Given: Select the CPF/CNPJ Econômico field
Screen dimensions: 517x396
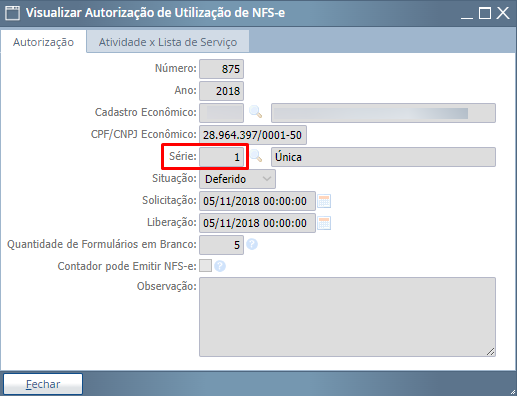Looking at the screenshot, I should coord(253,135).
